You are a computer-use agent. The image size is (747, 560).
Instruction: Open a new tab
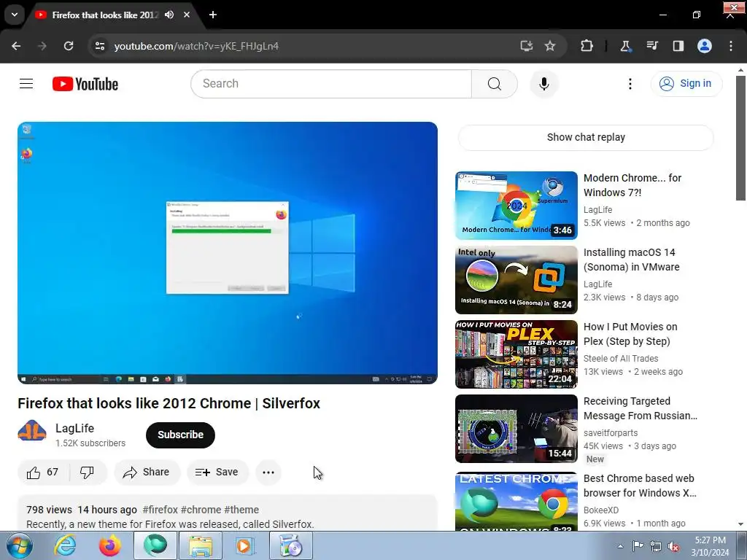(x=213, y=15)
